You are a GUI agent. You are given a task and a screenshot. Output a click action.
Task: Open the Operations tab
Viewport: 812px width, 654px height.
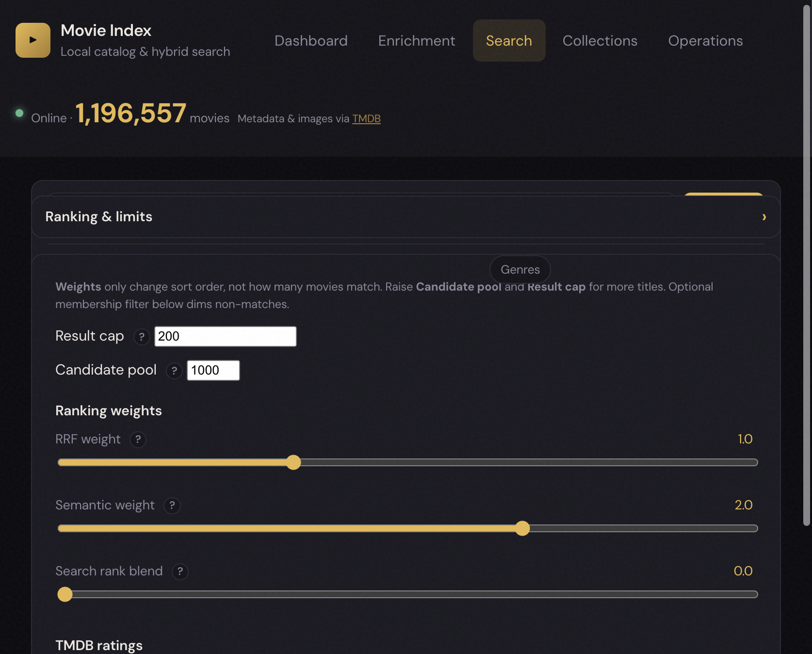[705, 41]
